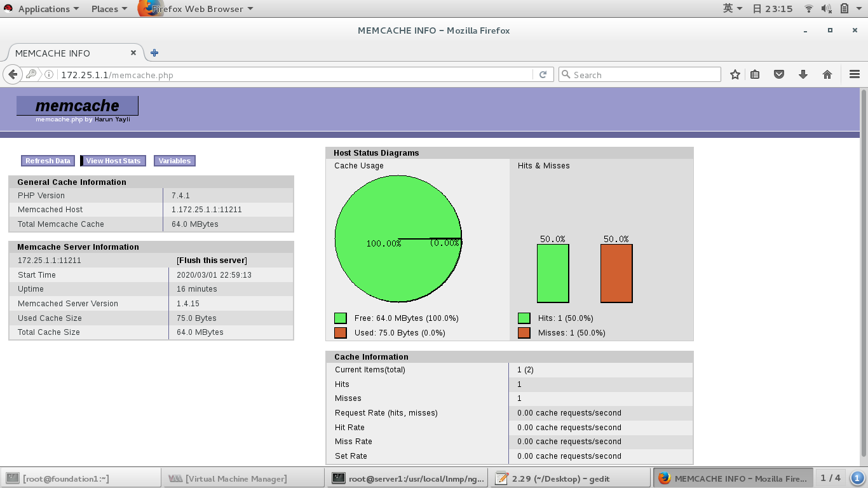Click Start Time value 2020/03/01 22:59:13
This screenshot has width=868, height=488.
(214, 275)
